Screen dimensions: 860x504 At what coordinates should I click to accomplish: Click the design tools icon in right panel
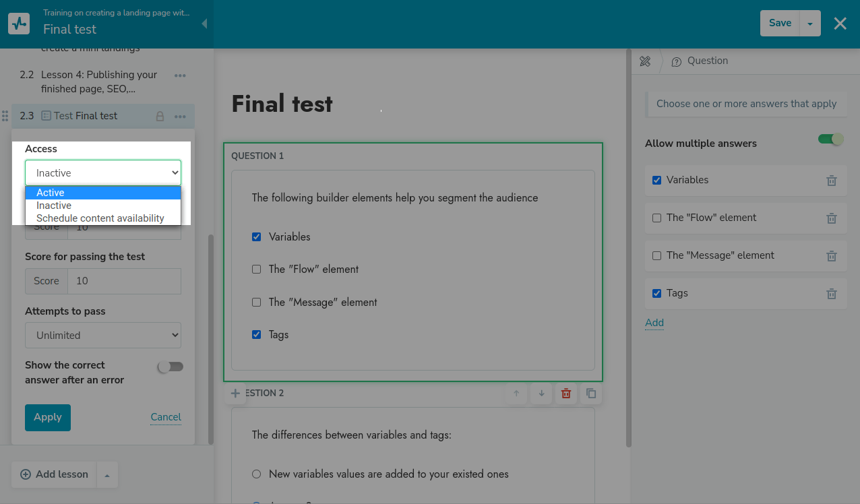(x=645, y=61)
